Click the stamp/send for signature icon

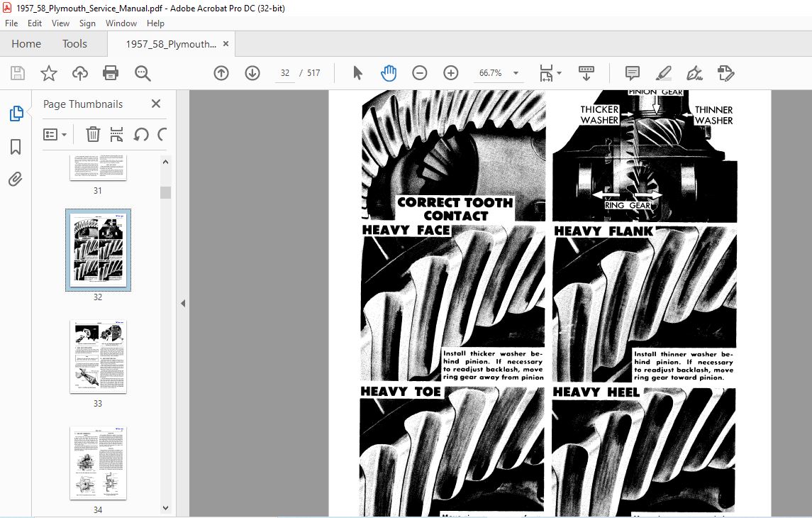pos(725,73)
